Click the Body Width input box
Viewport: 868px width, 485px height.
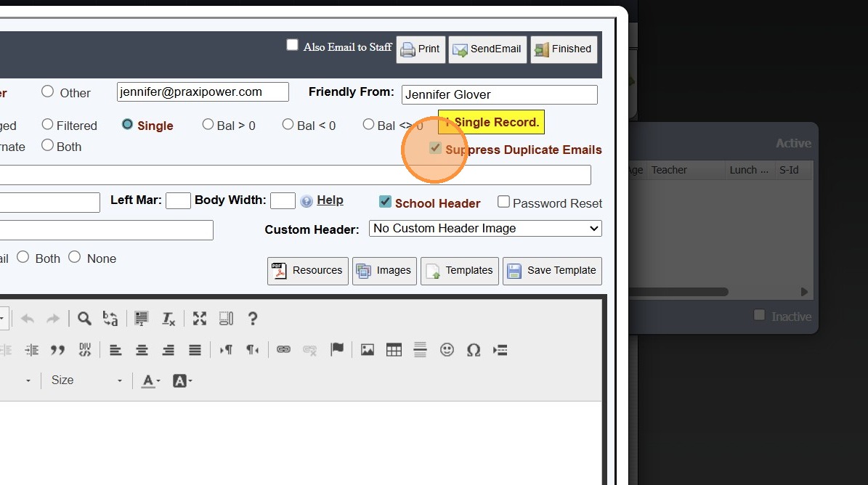283,200
